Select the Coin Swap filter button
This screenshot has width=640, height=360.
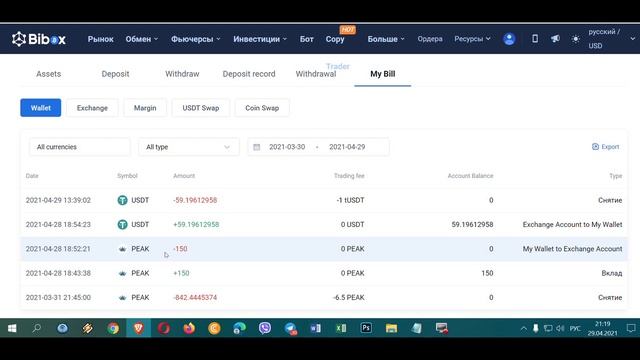[262, 108]
